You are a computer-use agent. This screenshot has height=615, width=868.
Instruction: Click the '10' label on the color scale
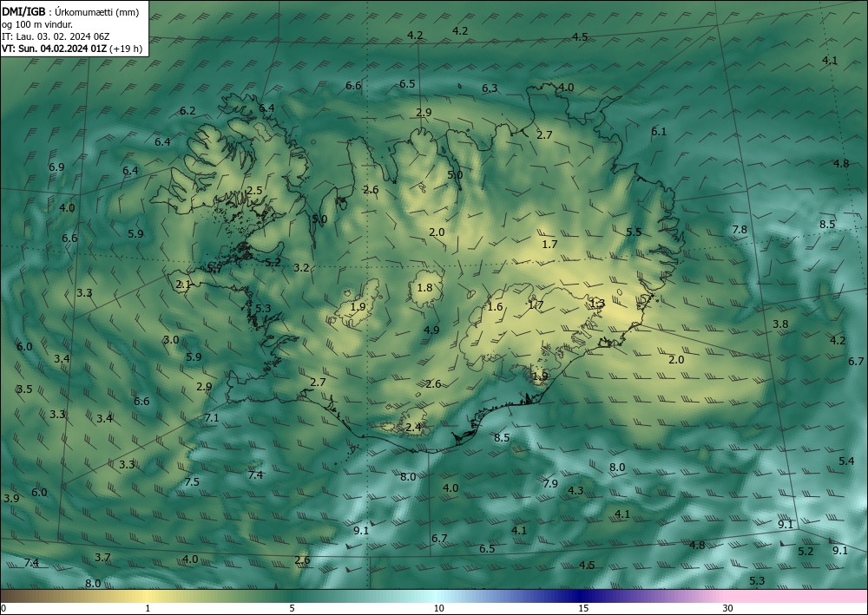(x=438, y=608)
